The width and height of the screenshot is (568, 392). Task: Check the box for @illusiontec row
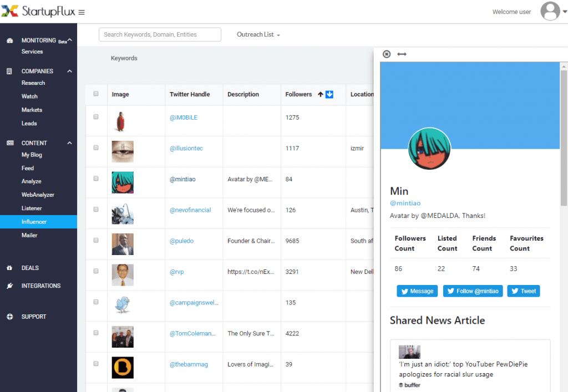[x=96, y=147]
